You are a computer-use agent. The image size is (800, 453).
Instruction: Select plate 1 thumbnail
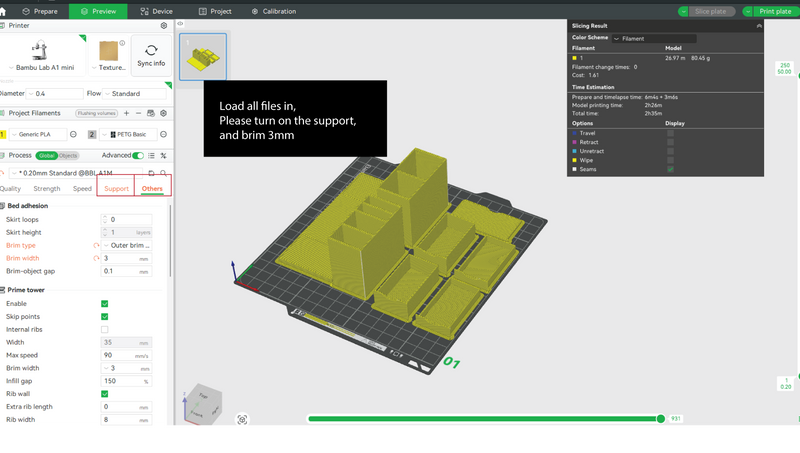(x=203, y=57)
